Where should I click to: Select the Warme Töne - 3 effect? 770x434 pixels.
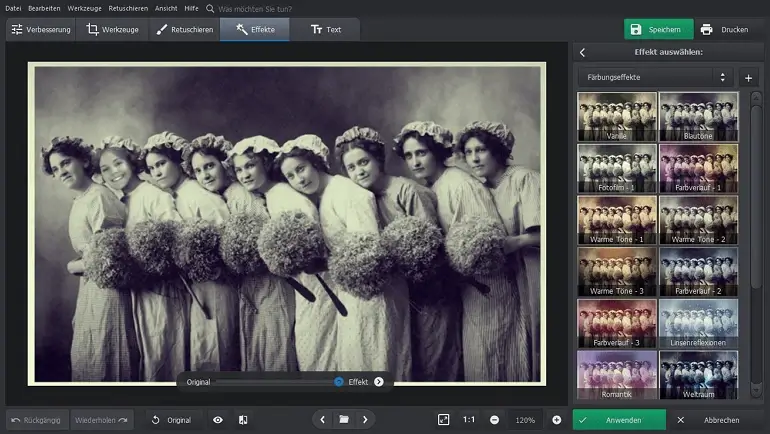(617, 271)
